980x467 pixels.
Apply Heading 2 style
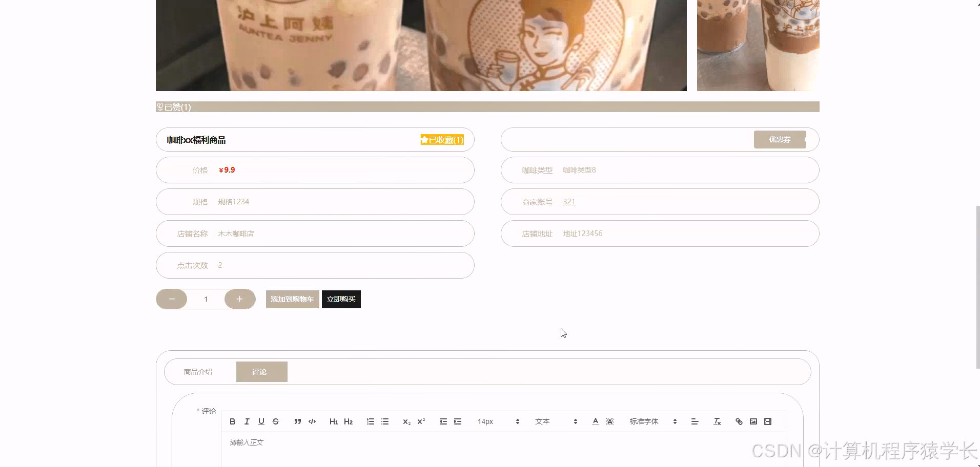(x=348, y=421)
